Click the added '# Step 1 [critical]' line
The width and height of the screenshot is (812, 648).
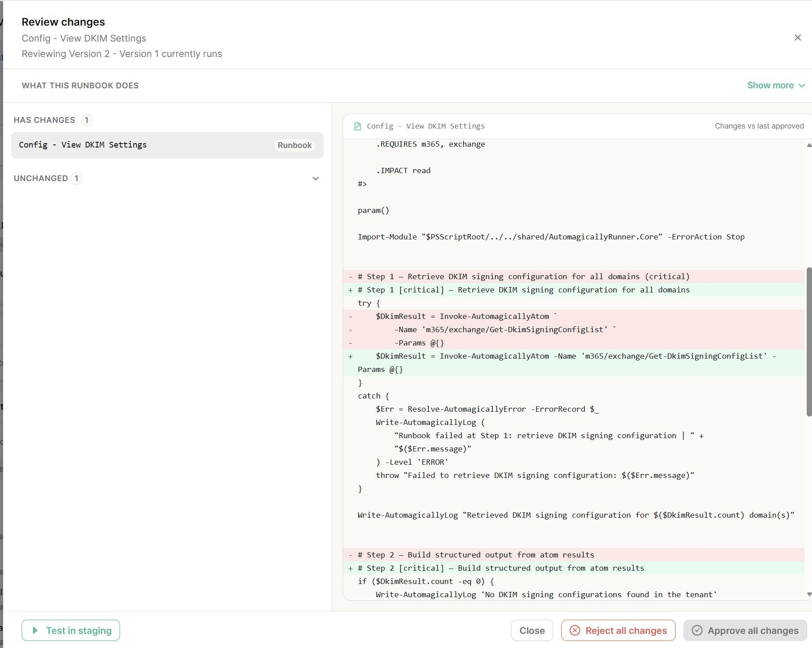(574, 290)
